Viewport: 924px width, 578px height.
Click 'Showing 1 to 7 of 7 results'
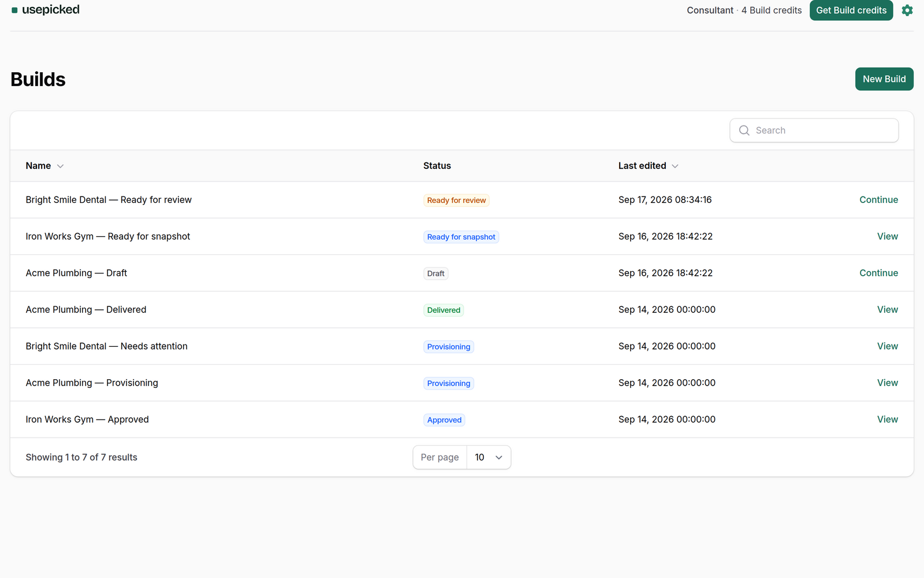tap(81, 457)
